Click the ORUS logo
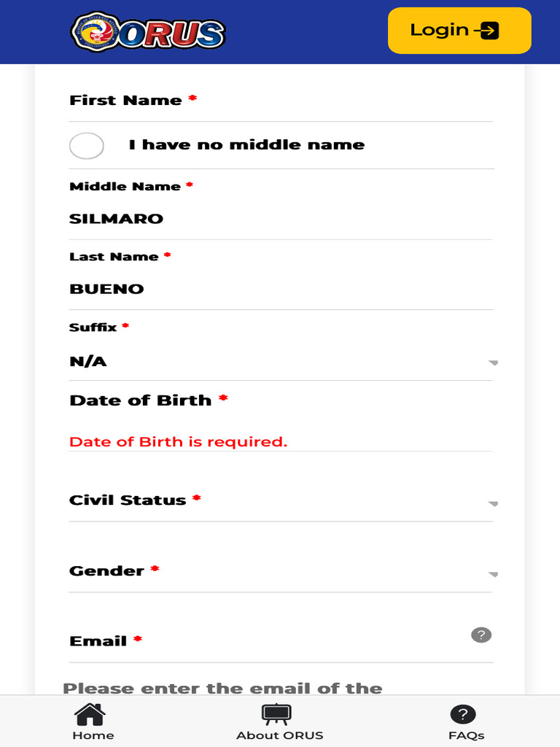The image size is (560, 747). click(x=148, y=32)
